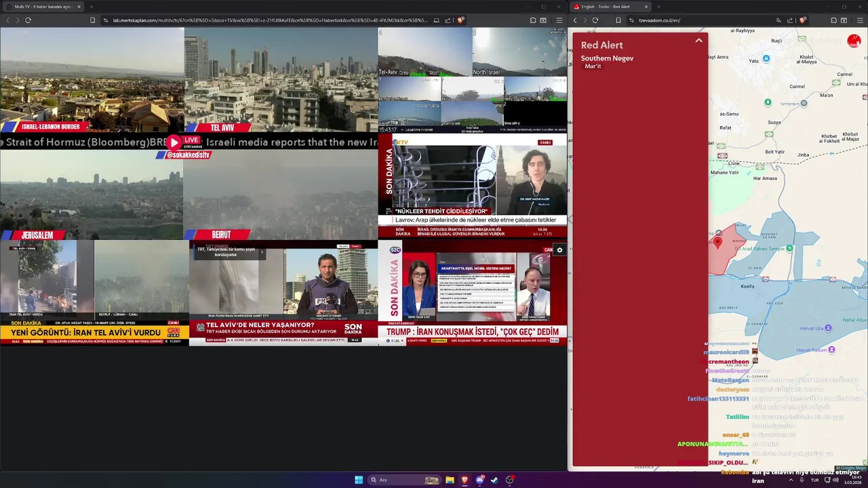Open Steam from the taskbar
The height and width of the screenshot is (488, 868).
494,480
